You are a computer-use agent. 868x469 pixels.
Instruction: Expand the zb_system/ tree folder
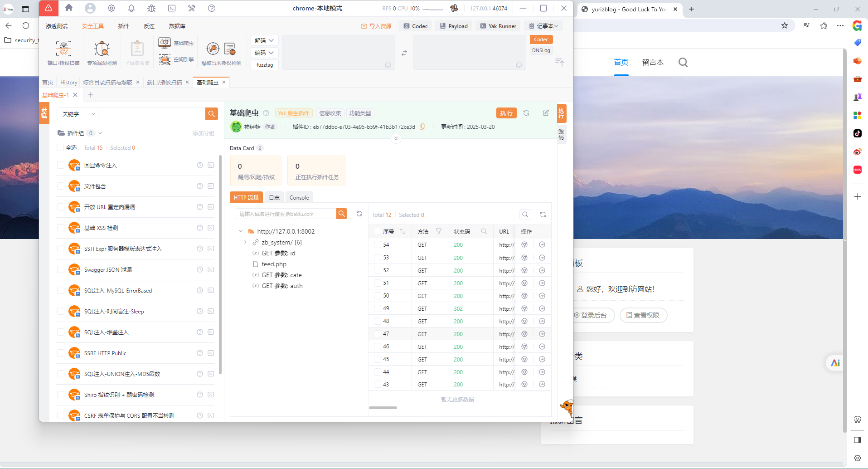point(245,242)
